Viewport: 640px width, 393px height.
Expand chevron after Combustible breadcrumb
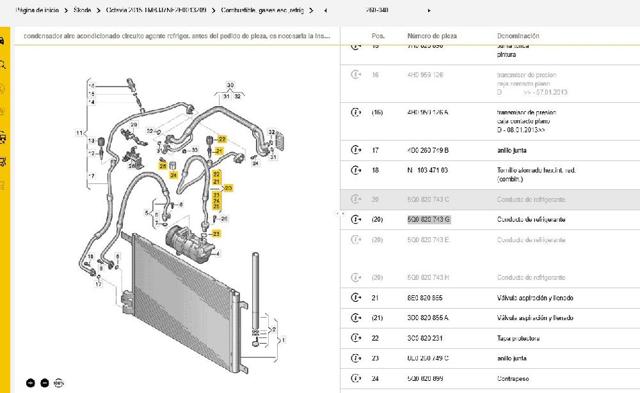311,11
